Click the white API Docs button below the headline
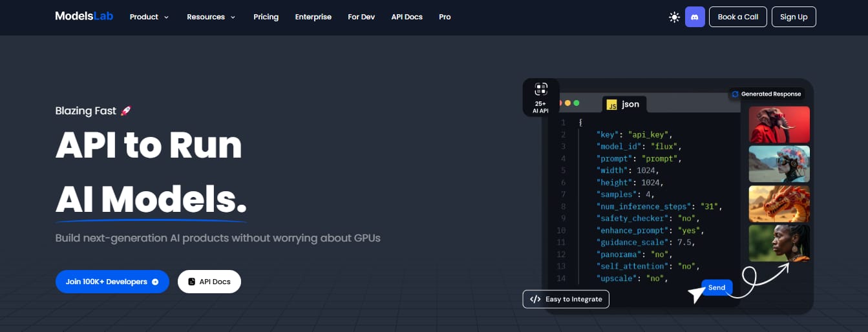Viewport: 868px width, 332px height. pos(209,282)
